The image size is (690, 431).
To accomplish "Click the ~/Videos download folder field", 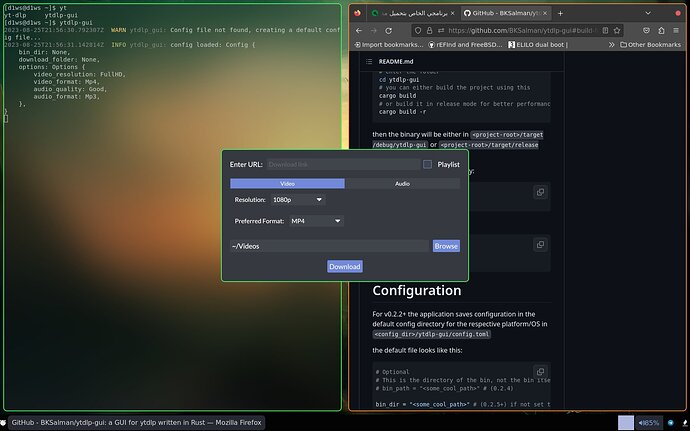I will [330, 246].
